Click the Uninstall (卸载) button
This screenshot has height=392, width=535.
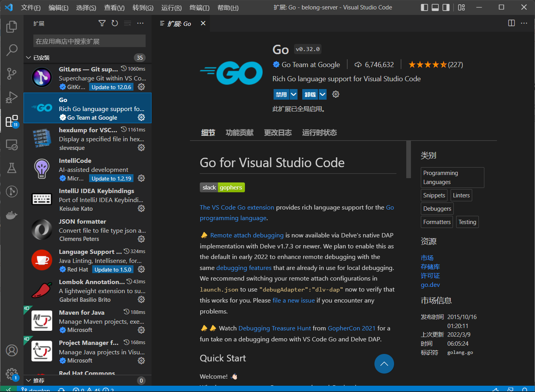[x=310, y=94]
